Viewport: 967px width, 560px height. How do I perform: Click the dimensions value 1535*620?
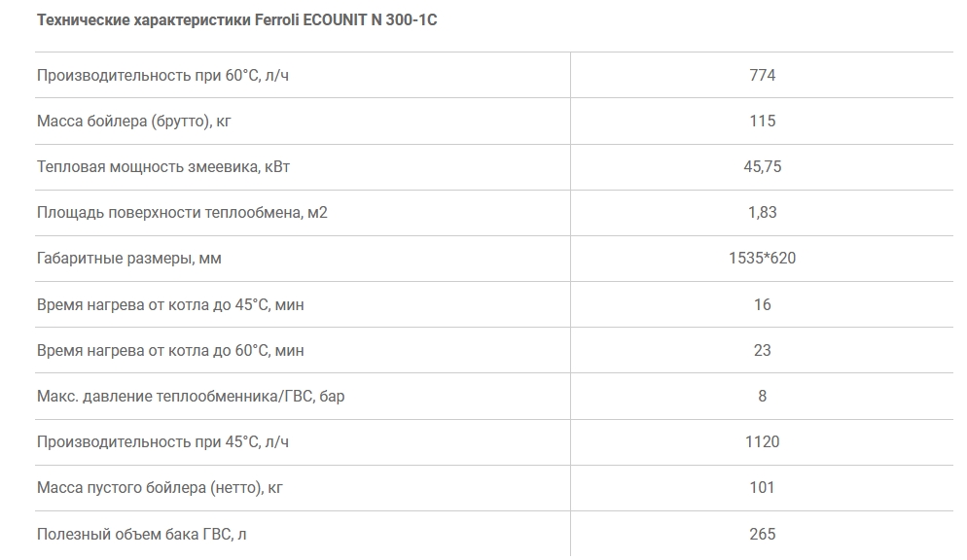763,259
